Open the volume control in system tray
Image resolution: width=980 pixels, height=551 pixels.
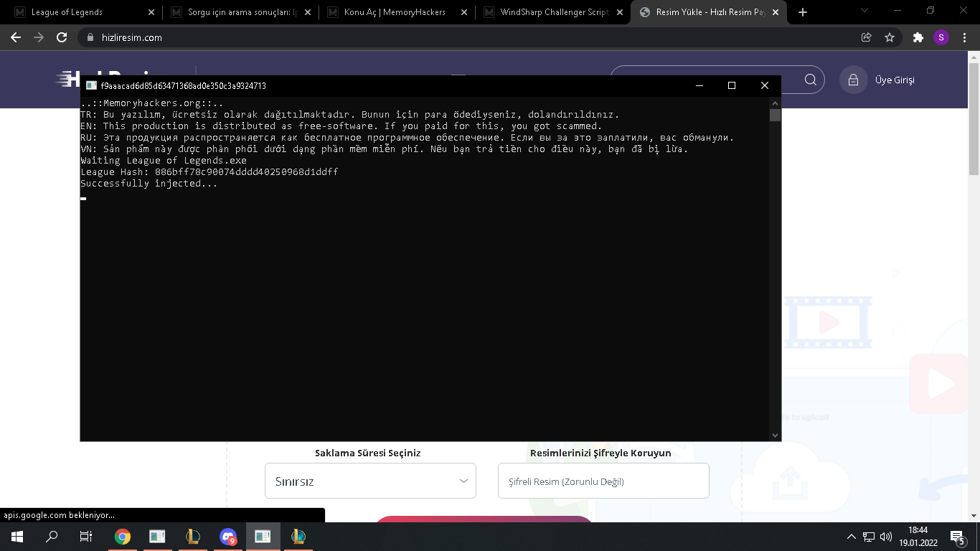point(886,537)
